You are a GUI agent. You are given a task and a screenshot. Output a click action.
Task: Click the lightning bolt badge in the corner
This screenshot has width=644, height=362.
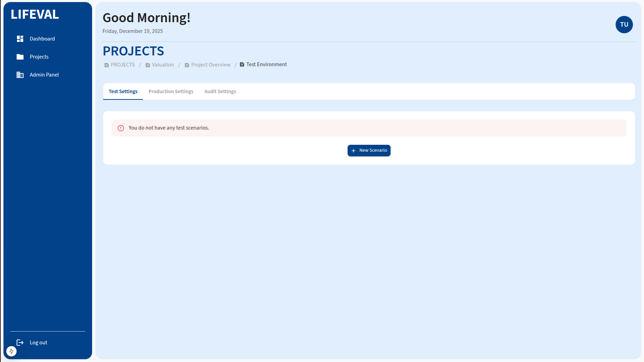11,351
